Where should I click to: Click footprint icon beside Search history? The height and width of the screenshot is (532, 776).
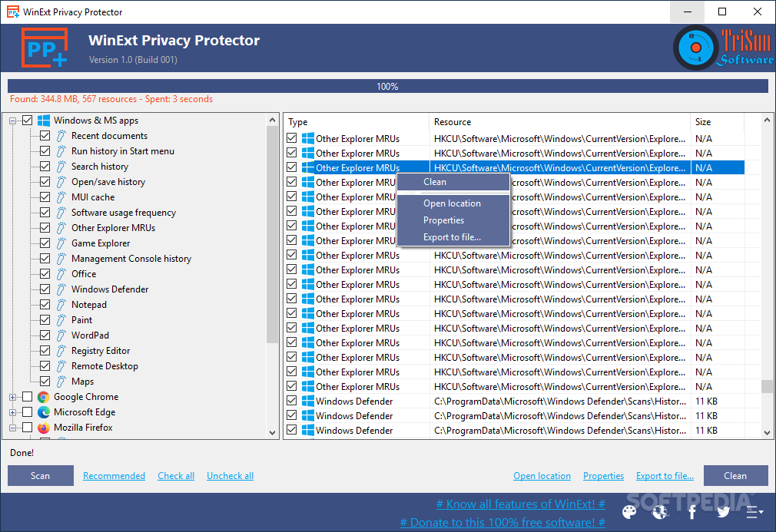coord(61,167)
